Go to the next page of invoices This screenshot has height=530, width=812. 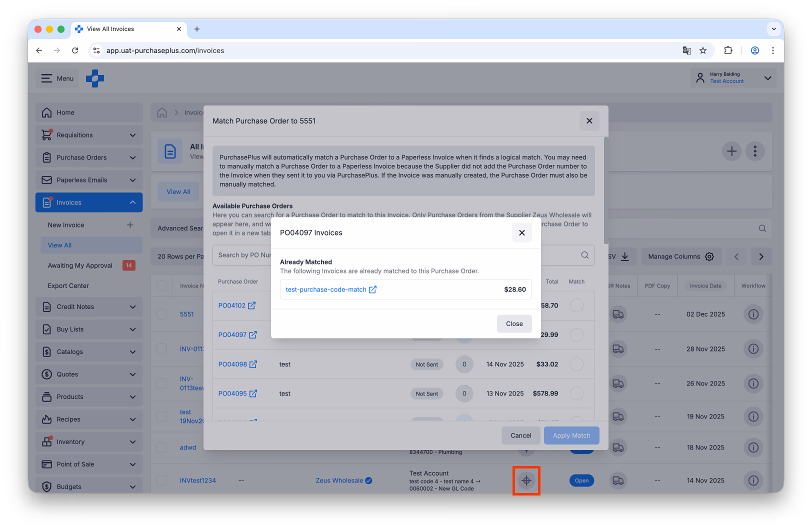click(x=761, y=256)
